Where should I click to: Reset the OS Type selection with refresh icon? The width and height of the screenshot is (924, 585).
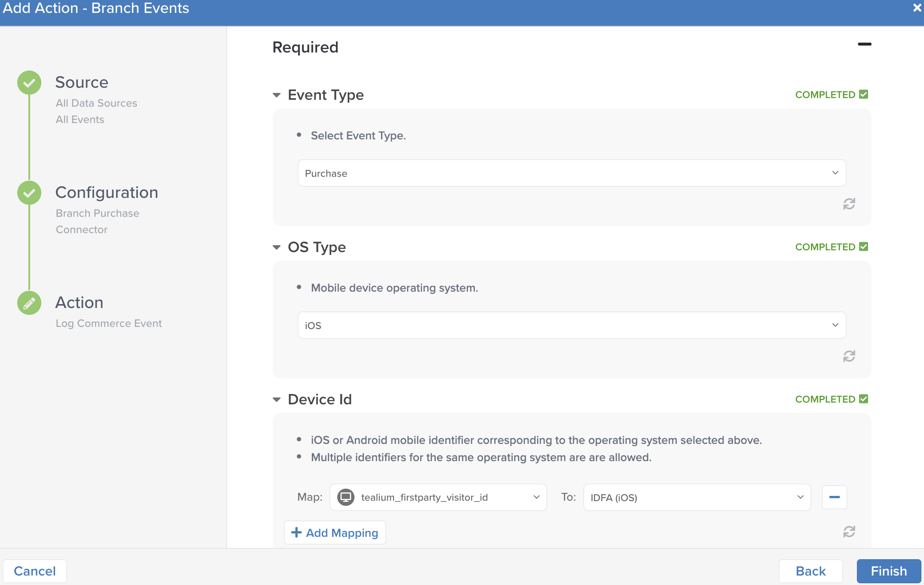point(849,356)
